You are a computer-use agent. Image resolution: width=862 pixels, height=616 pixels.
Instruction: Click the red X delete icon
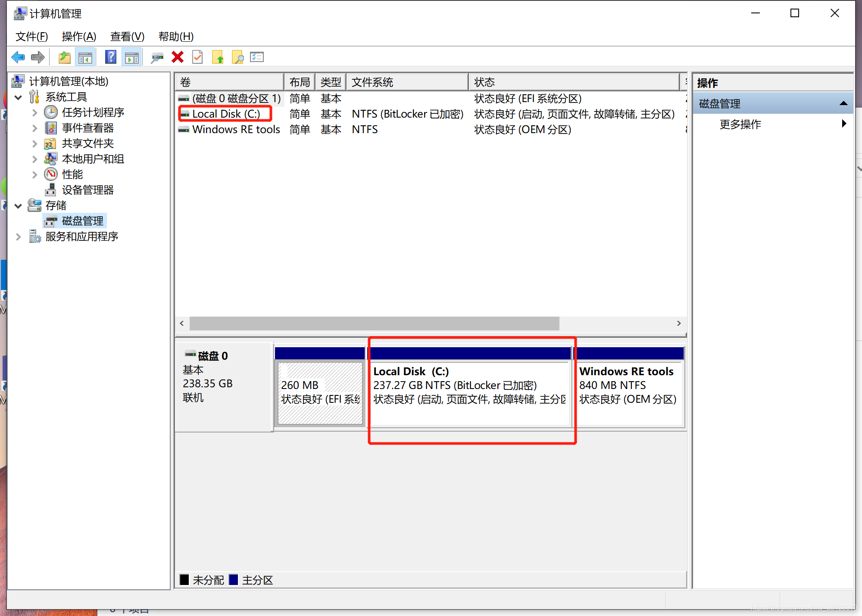coord(177,57)
